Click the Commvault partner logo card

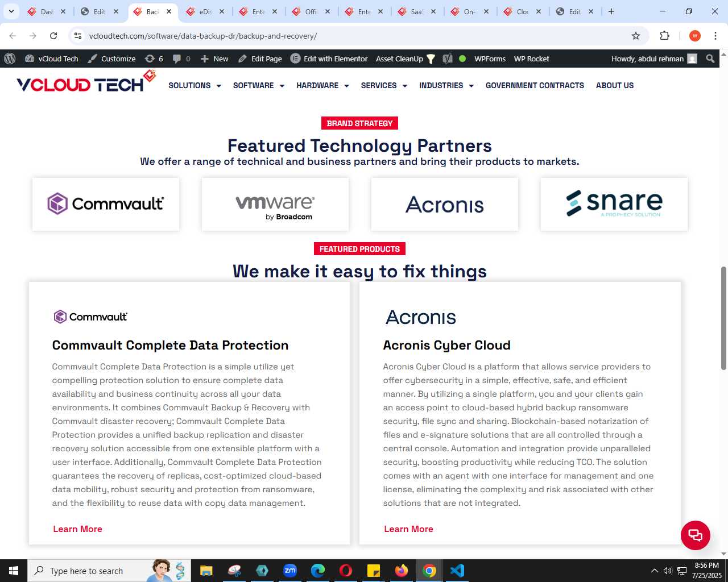(x=106, y=204)
